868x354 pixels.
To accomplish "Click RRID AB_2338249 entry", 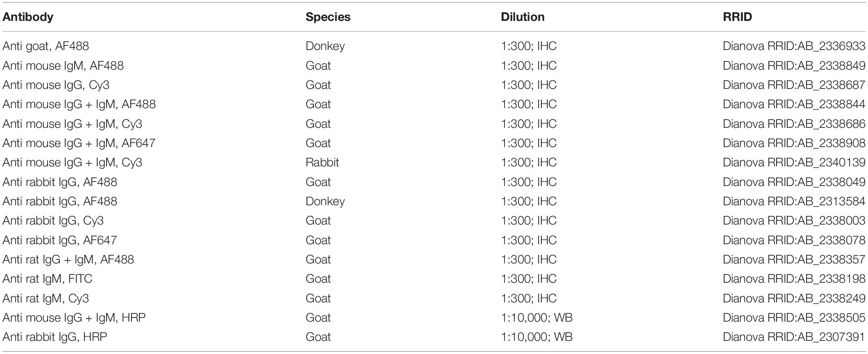I will pyautogui.click(x=794, y=298).
